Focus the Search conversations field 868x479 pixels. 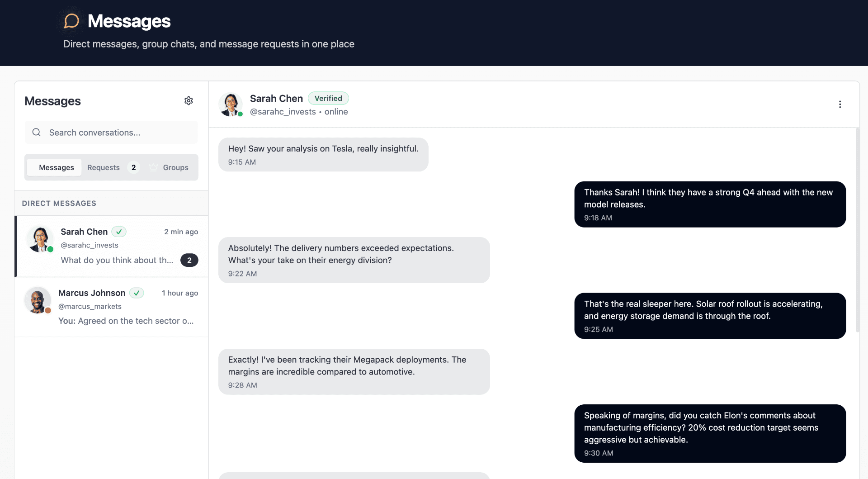[111, 133]
